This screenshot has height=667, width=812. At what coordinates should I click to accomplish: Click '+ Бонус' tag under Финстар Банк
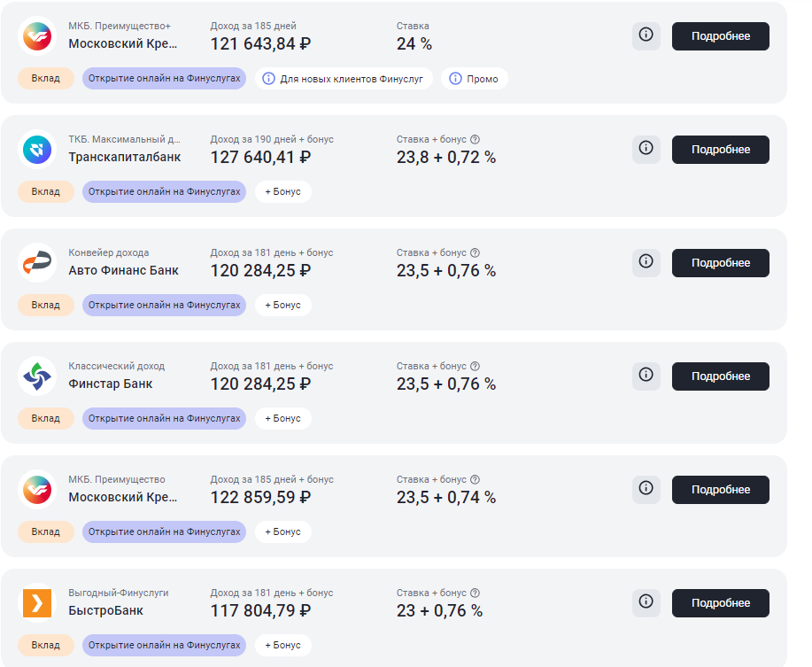pyautogui.click(x=282, y=418)
